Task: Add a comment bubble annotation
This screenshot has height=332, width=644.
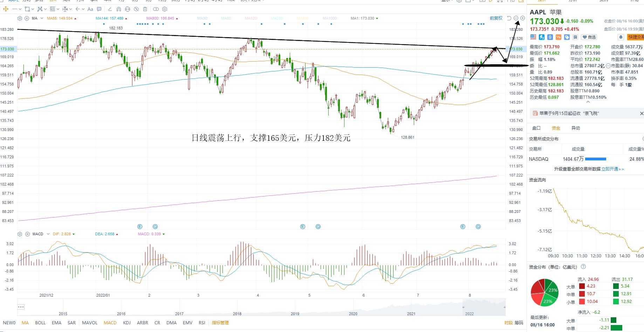Action: pyautogui.click(x=99, y=9)
